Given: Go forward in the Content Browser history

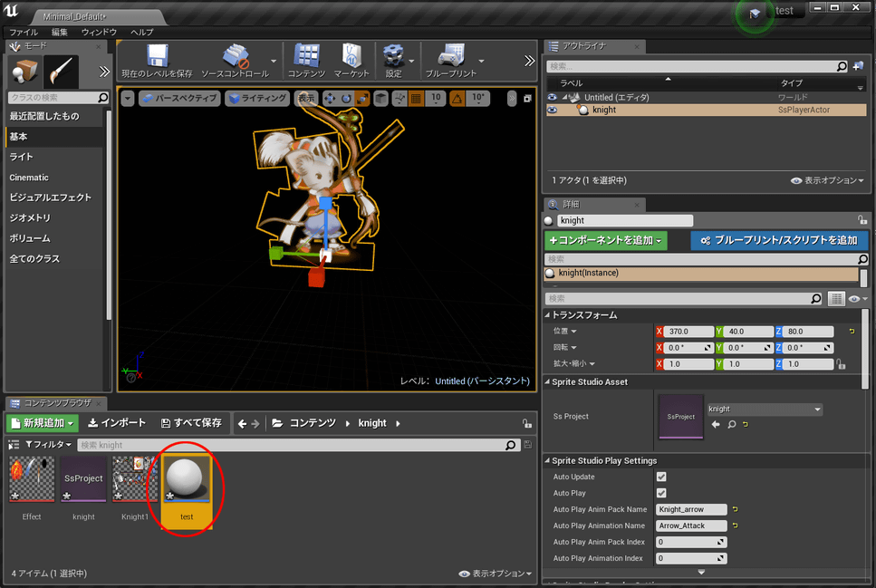Looking at the screenshot, I should click(x=255, y=424).
